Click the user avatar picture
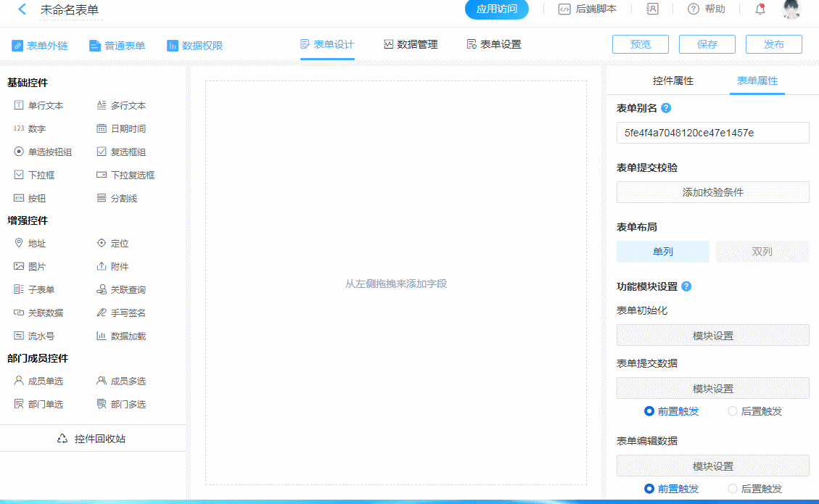This screenshot has height=504, width=819. pyautogui.click(x=791, y=9)
